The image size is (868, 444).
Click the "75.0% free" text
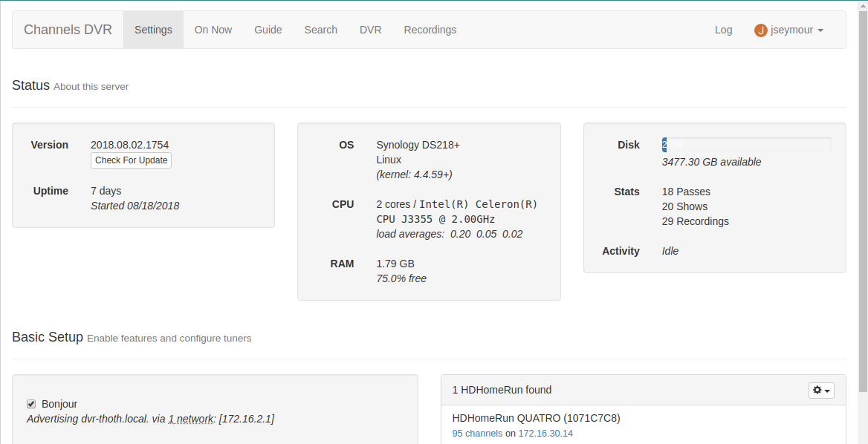(401, 278)
